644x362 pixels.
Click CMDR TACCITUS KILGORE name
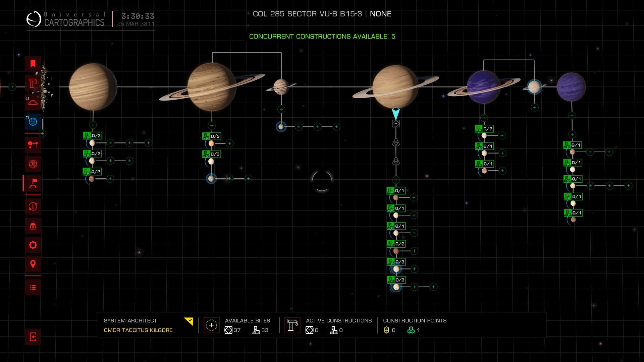pyautogui.click(x=138, y=330)
